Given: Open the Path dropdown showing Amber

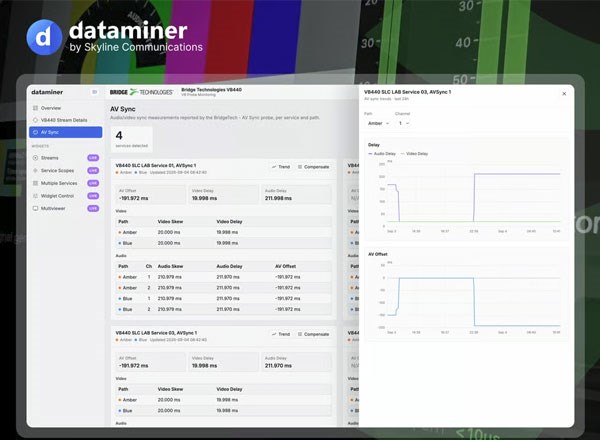Looking at the screenshot, I should (378, 123).
